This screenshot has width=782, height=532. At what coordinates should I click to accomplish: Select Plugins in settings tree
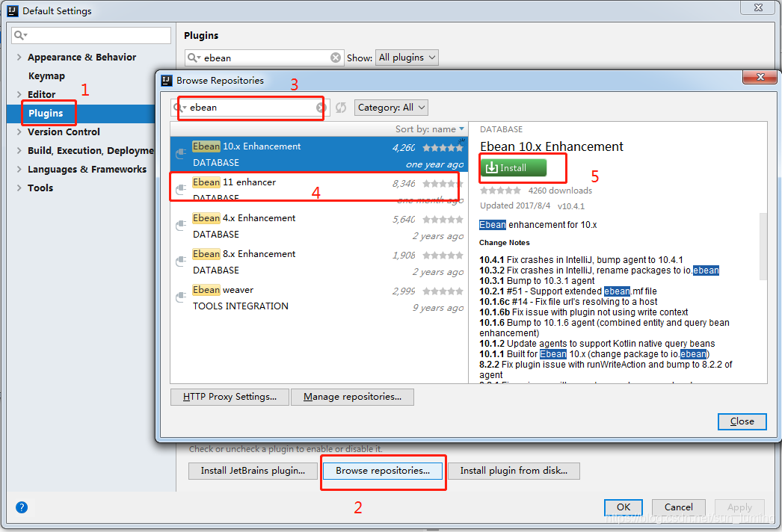(46, 113)
